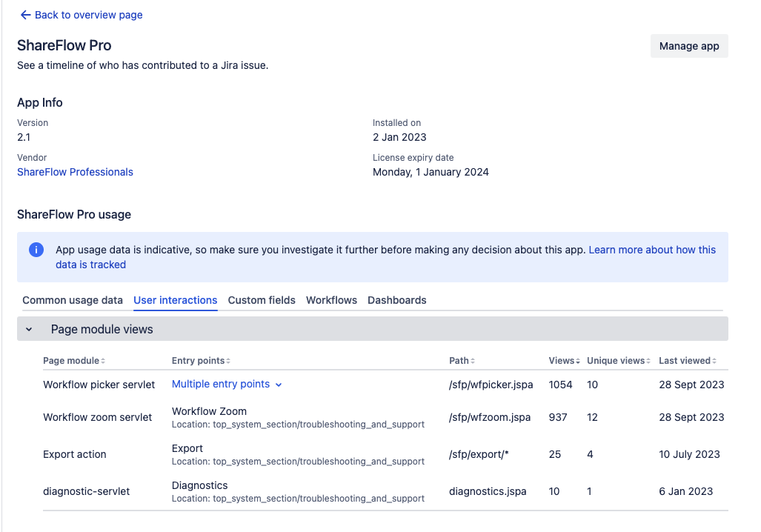
Task: Switch to the Common usage data tab
Action: [x=72, y=300]
